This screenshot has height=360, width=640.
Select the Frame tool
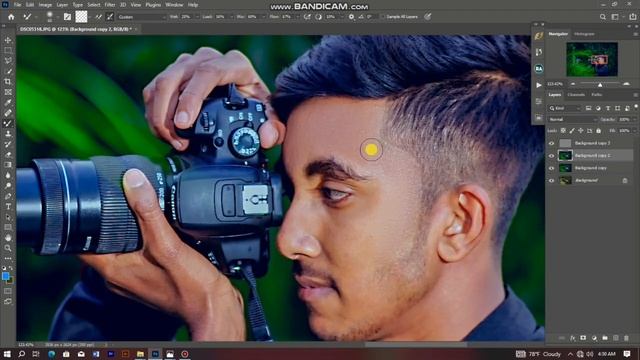(8, 92)
